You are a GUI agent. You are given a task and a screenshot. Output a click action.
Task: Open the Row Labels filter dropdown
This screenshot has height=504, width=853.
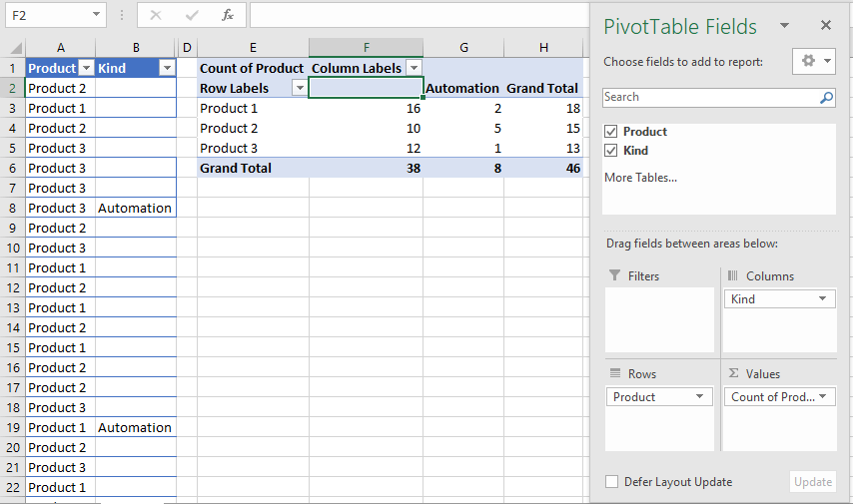(x=300, y=88)
